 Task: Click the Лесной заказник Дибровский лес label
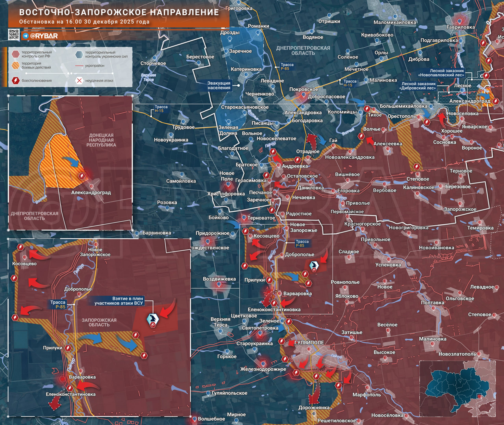pos(419,86)
